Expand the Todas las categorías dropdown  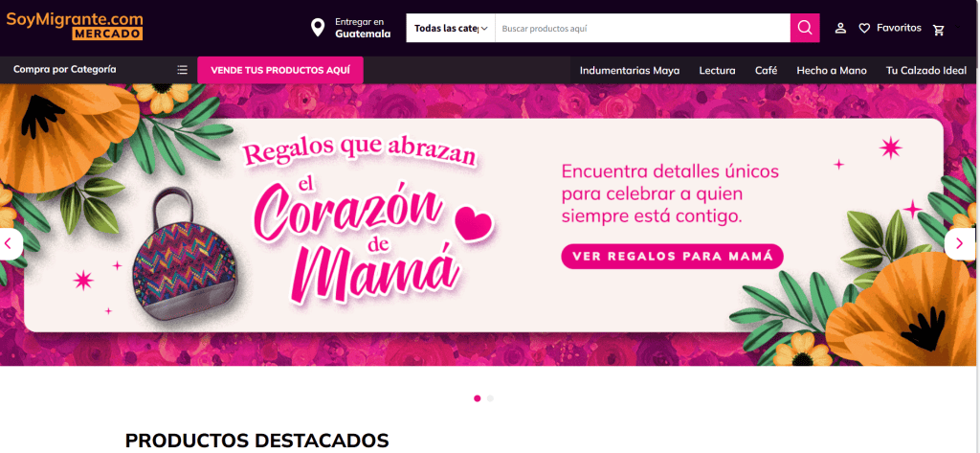(x=451, y=28)
